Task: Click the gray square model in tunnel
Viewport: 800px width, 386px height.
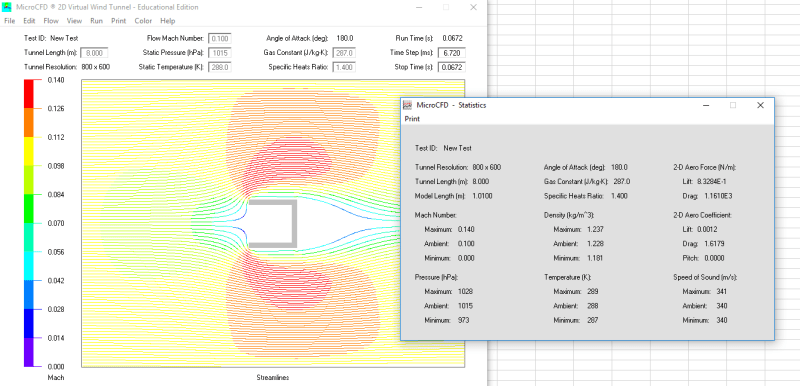Action: click(272, 223)
